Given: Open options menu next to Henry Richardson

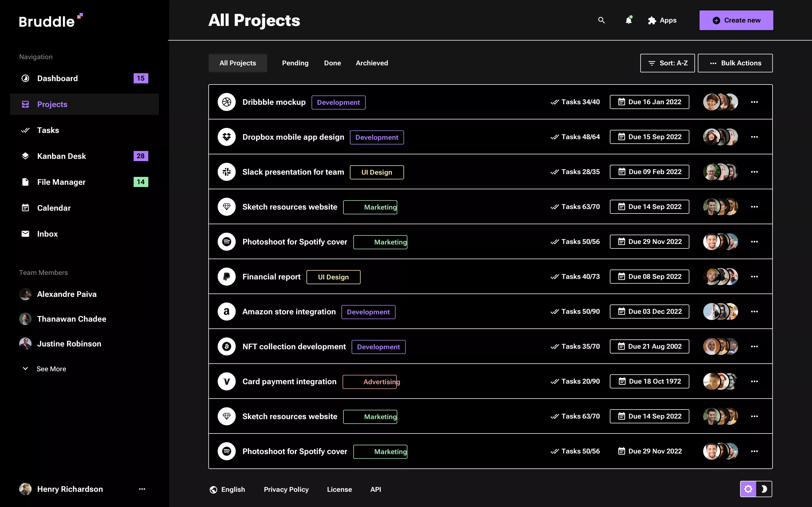Looking at the screenshot, I should 142,489.
